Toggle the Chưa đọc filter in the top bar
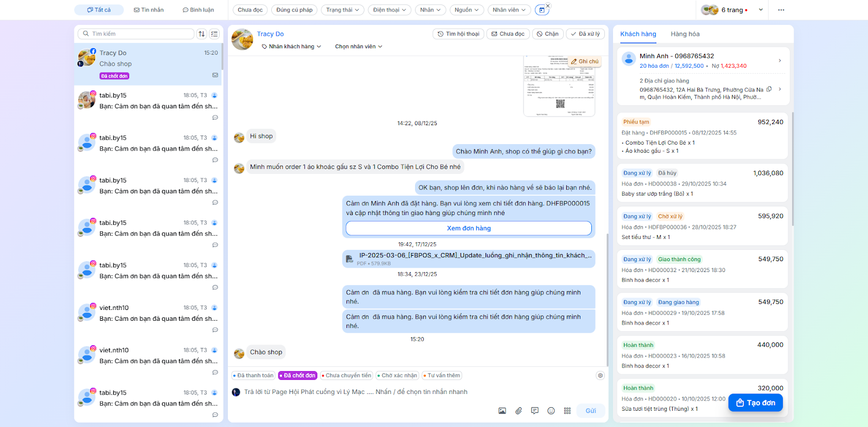 pos(250,10)
